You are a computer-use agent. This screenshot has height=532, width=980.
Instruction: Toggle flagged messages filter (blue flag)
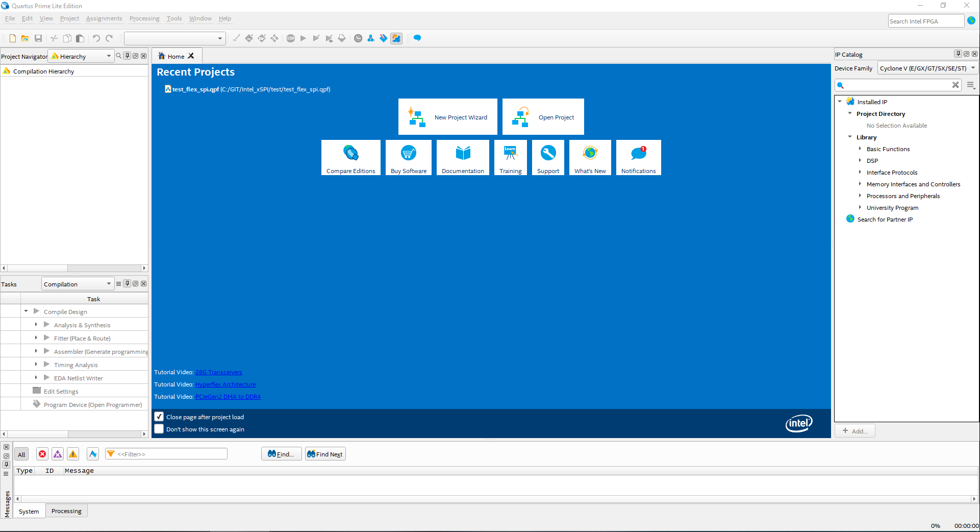click(92, 454)
